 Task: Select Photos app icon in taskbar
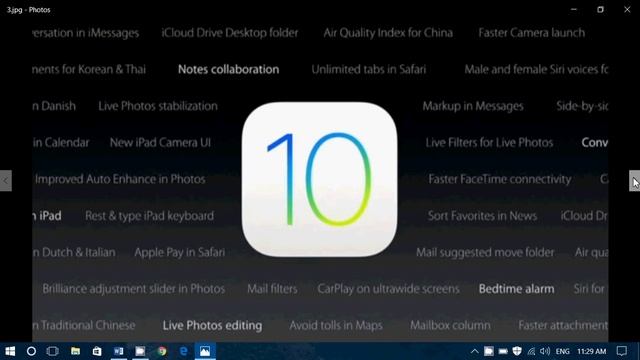click(x=205, y=351)
